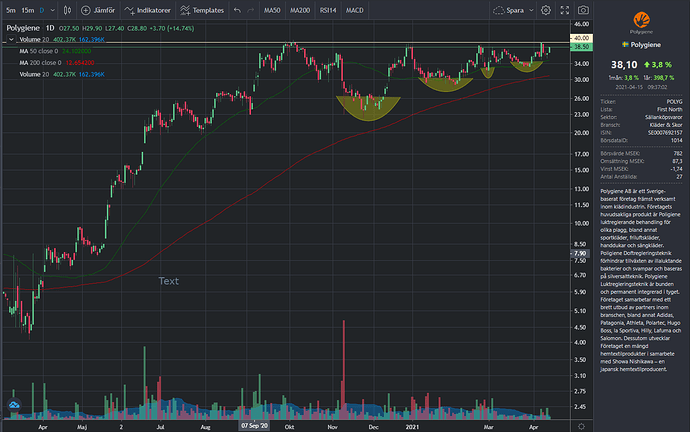This screenshot has height=432, width=690.
Task: Click the Jämför plus-circle icon
Action: coord(86,10)
